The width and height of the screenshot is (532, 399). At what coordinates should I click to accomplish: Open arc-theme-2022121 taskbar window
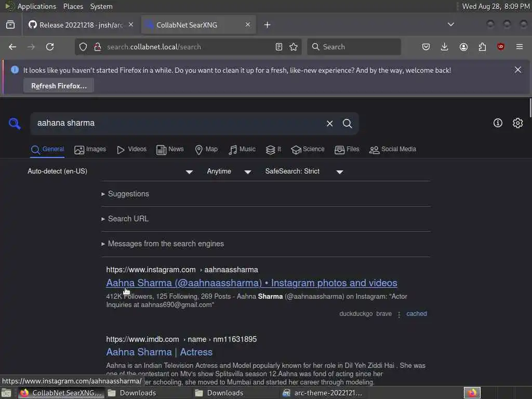322,393
